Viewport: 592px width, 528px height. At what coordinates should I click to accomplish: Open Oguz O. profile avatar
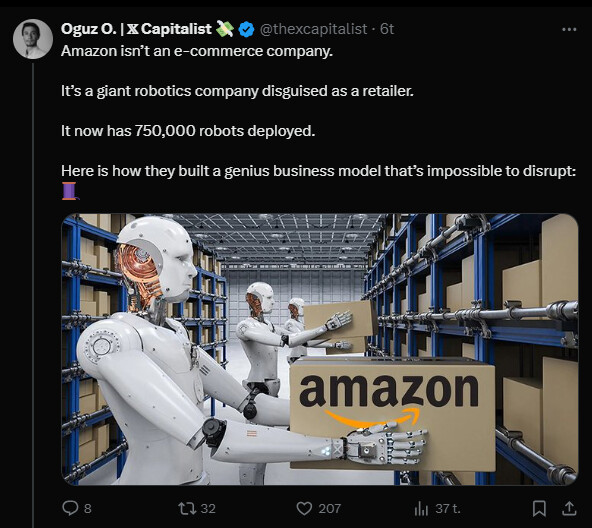tap(33, 39)
